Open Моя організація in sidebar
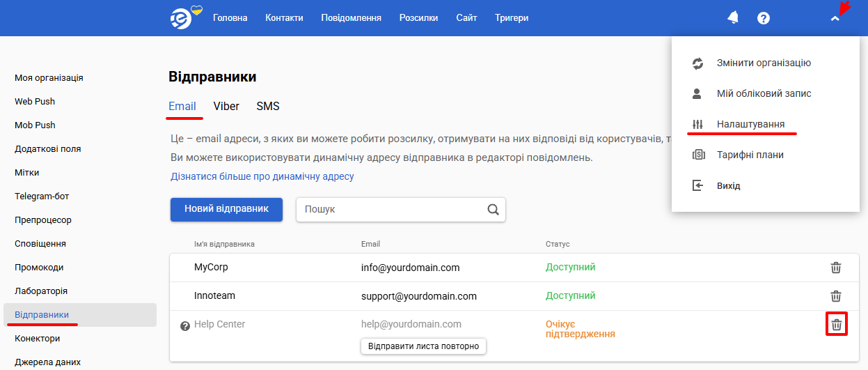The height and width of the screenshot is (370, 868). click(x=49, y=78)
